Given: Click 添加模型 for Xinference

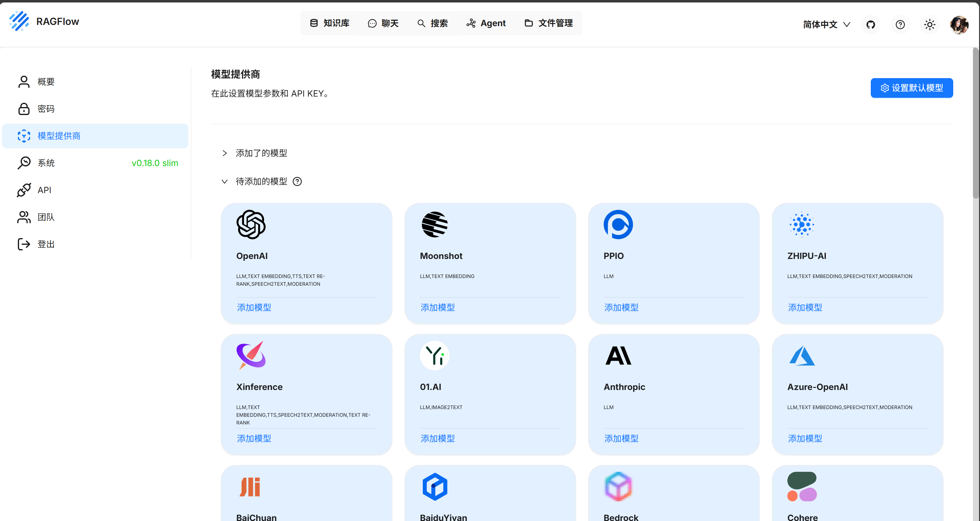Looking at the screenshot, I should tap(254, 439).
